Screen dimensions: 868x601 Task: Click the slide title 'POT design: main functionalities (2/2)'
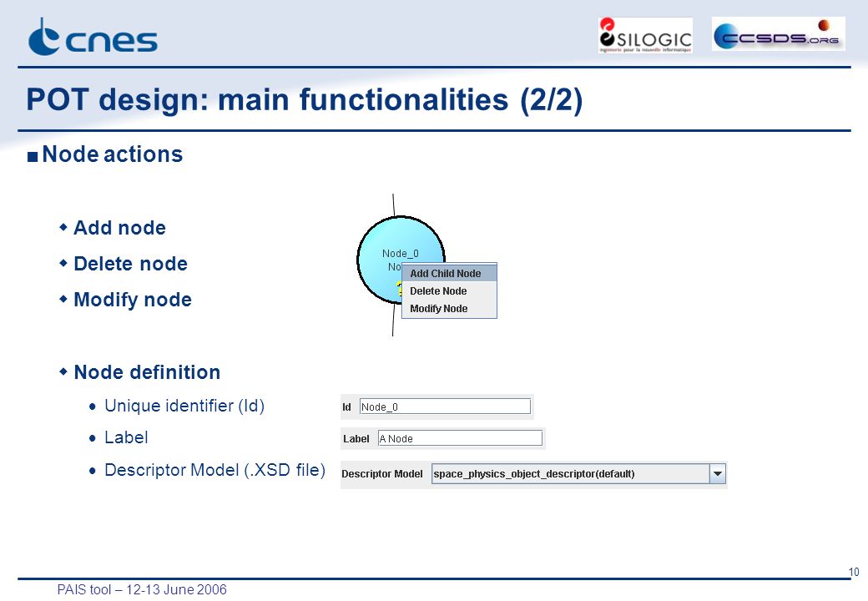305,100
